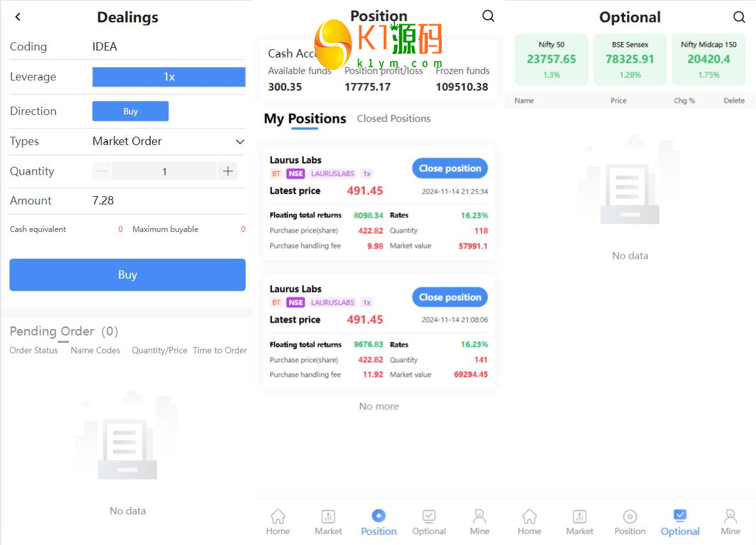Click Floating total returns value 9676.83
The width and height of the screenshot is (756, 545).
tap(368, 344)
